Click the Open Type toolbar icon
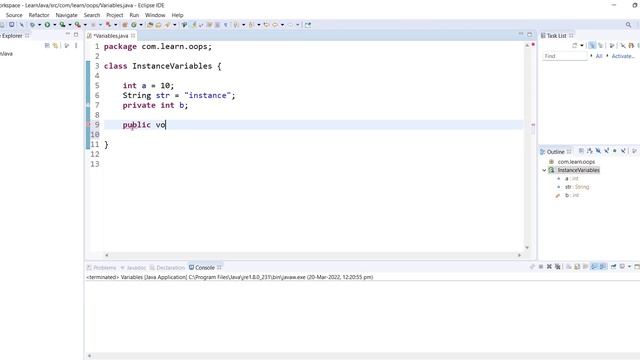Screen dimensions: 640x360 150,24
